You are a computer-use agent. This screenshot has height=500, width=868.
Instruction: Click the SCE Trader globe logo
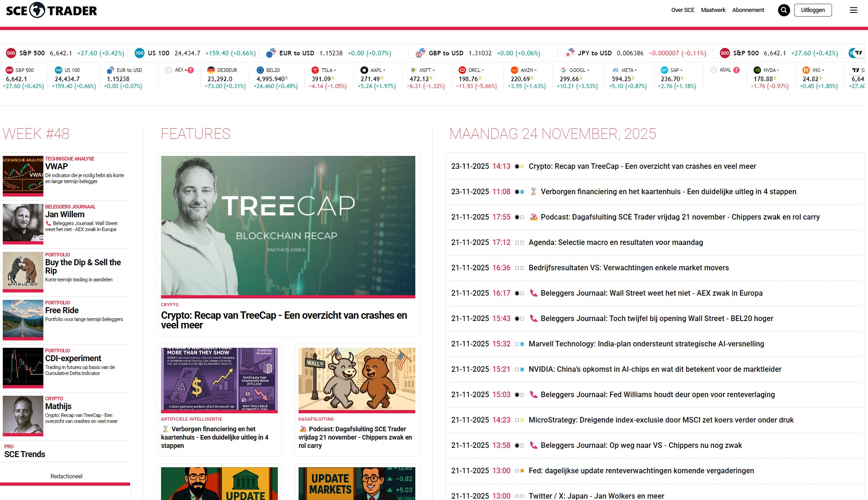pos(37,10)
